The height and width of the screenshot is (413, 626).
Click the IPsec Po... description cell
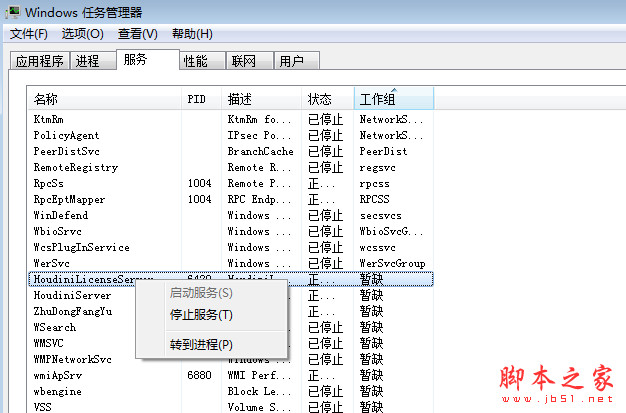coord(259,135)
